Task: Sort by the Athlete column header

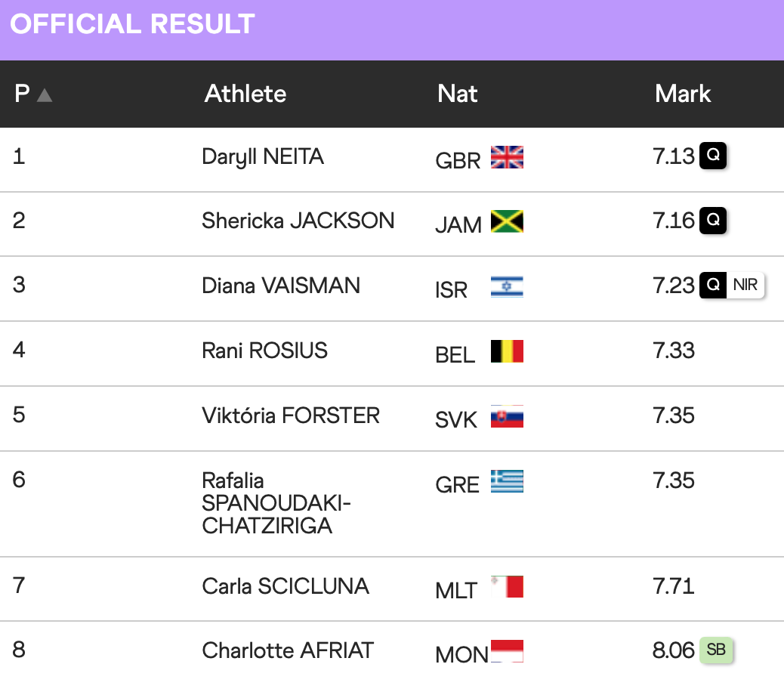Action: click(x=245, y=94)
